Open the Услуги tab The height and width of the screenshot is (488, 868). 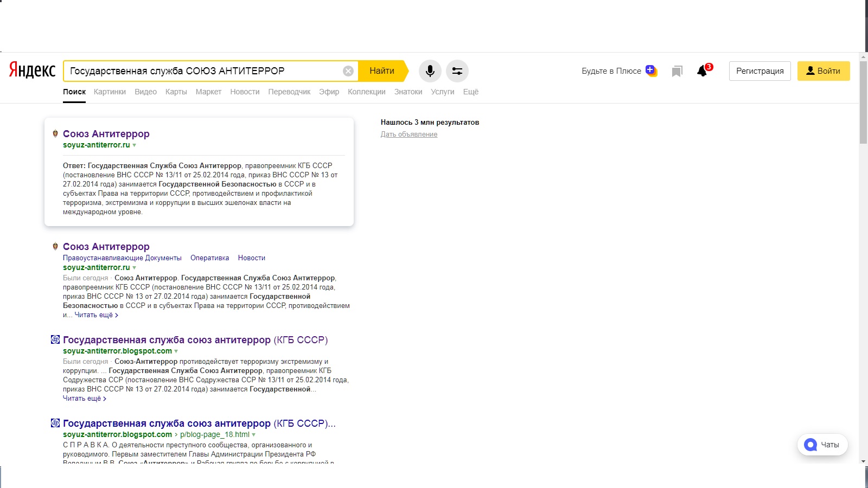pos(443,92)
